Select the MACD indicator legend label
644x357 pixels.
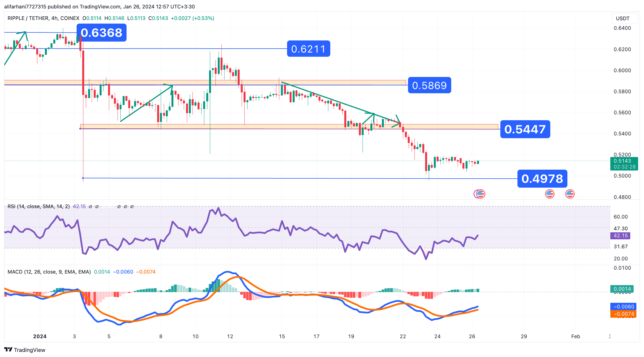(x=49, y=272)
